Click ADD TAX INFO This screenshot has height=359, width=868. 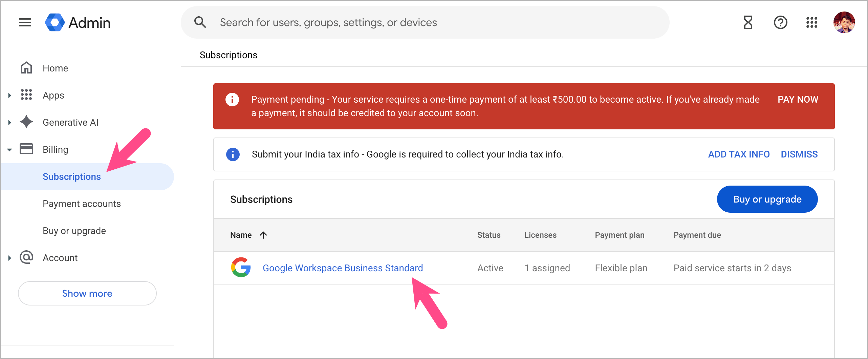point(739,154)
